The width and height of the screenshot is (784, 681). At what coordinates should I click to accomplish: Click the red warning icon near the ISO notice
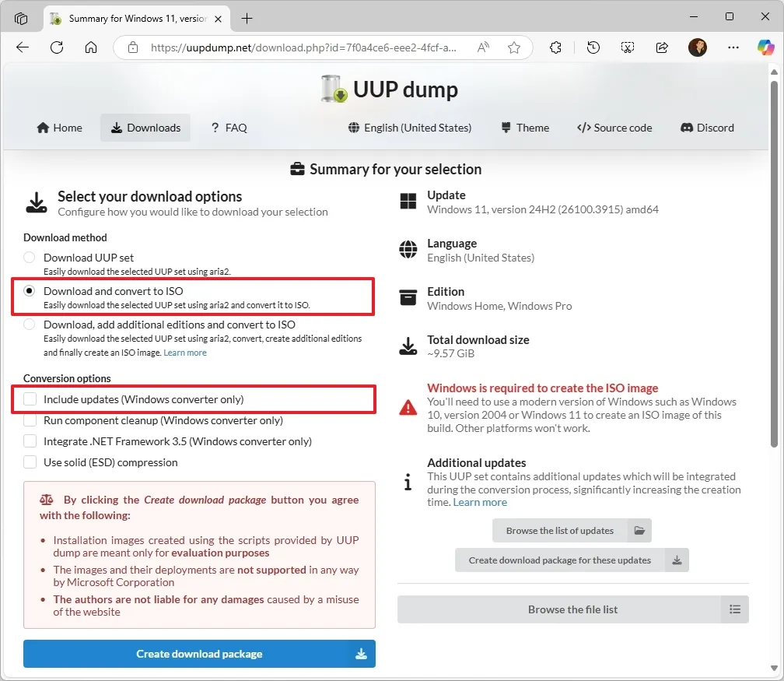408,405
